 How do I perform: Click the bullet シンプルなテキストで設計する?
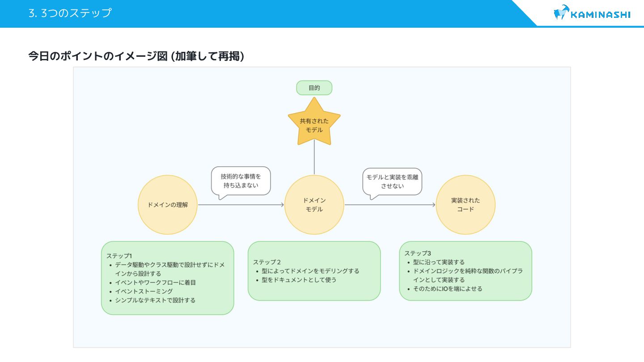[155, 300]
